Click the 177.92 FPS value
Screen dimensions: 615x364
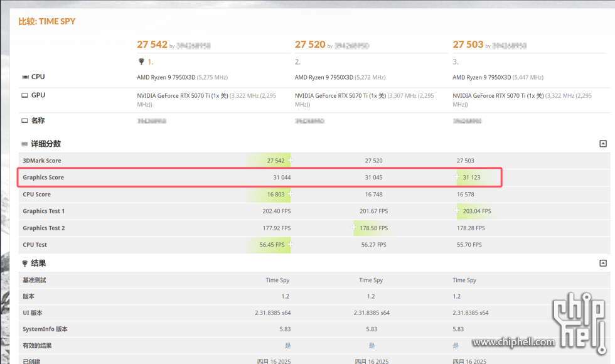[277, 228]
